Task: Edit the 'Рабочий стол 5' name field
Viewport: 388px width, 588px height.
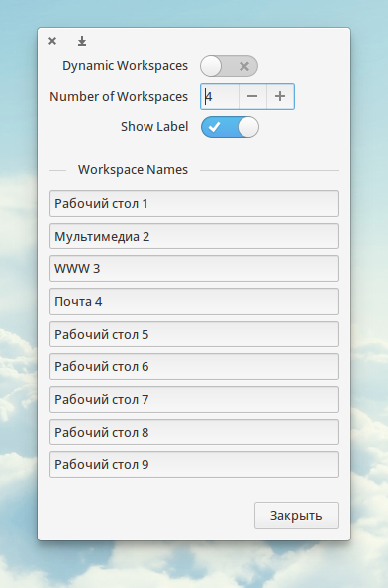Action: 194,334
